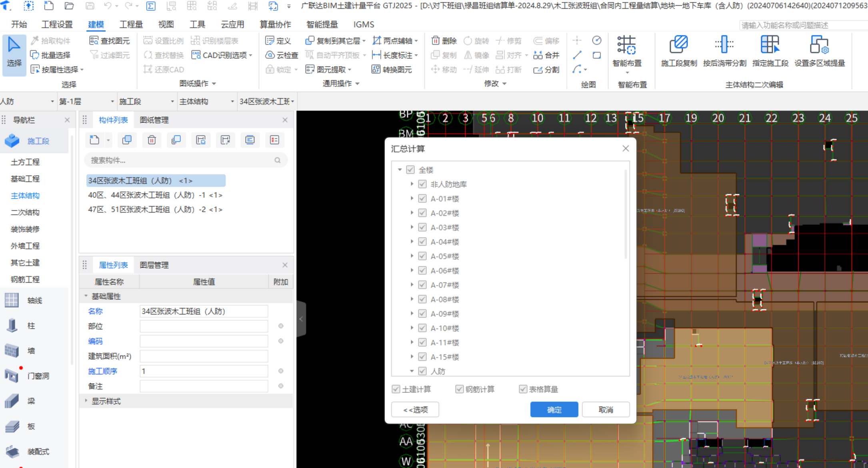The height and width of the screenshot is (468, 868).
Task: Click the trash icon in 构件列表
Action: (152, 140)
